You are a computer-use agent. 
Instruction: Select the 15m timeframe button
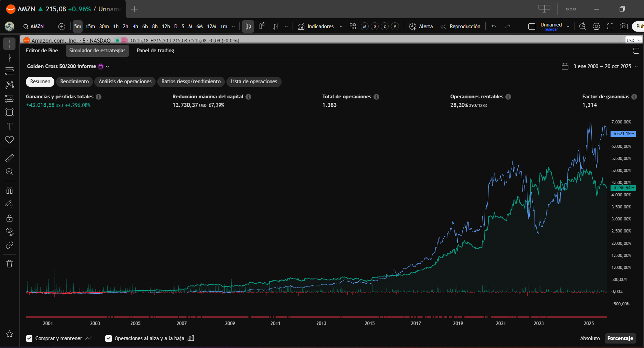(x=90, y=26)
